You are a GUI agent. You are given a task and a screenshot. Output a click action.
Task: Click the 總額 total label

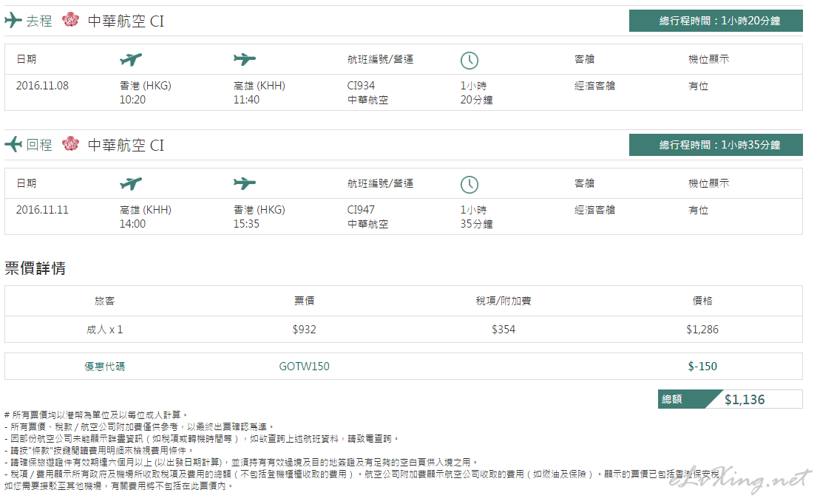(x=672, y=400)
